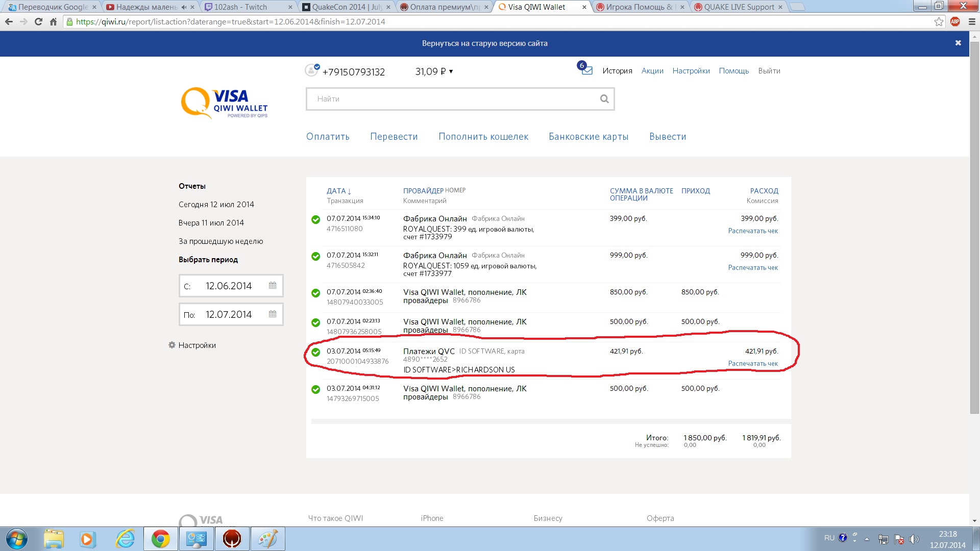This screenshot has width=980, height=551.
Task: Click the volume speaker tray icon
Action: (914, 539)
